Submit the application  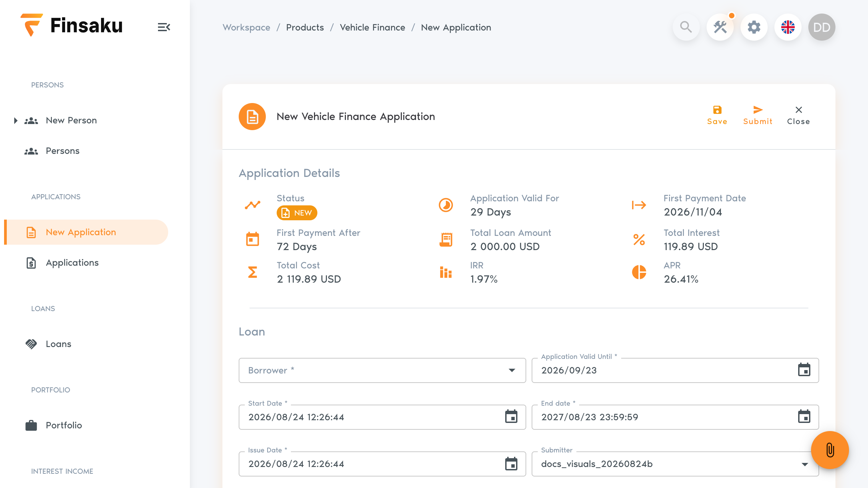pyautogui.click(x=758, y=116)
